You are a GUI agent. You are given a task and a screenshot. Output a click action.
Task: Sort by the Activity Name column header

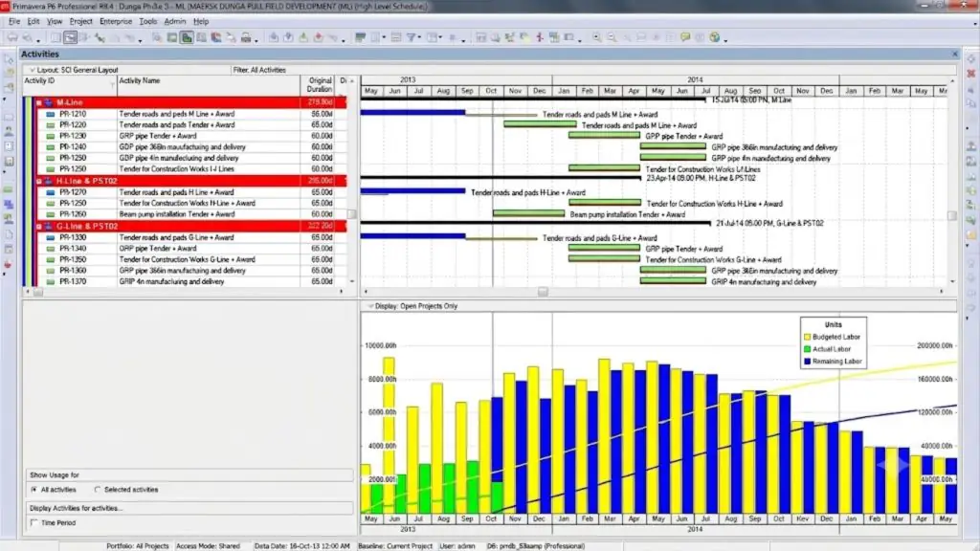tap(209, 85)
